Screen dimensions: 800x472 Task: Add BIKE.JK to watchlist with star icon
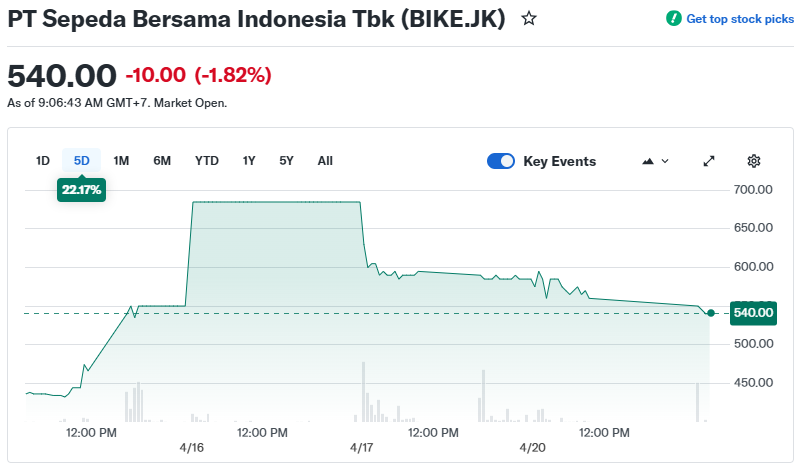coord(529,18)
